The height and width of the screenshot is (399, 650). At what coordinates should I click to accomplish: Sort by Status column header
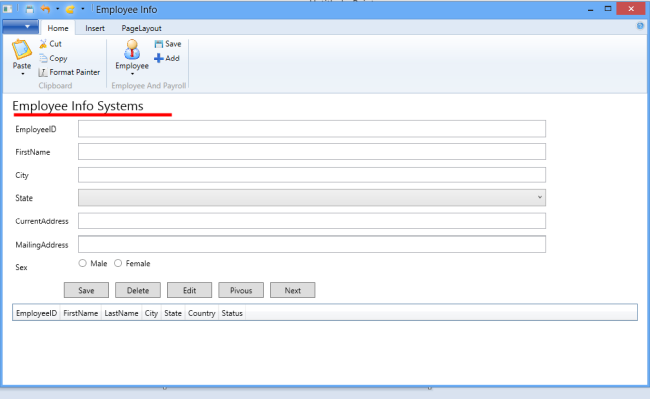232,313
